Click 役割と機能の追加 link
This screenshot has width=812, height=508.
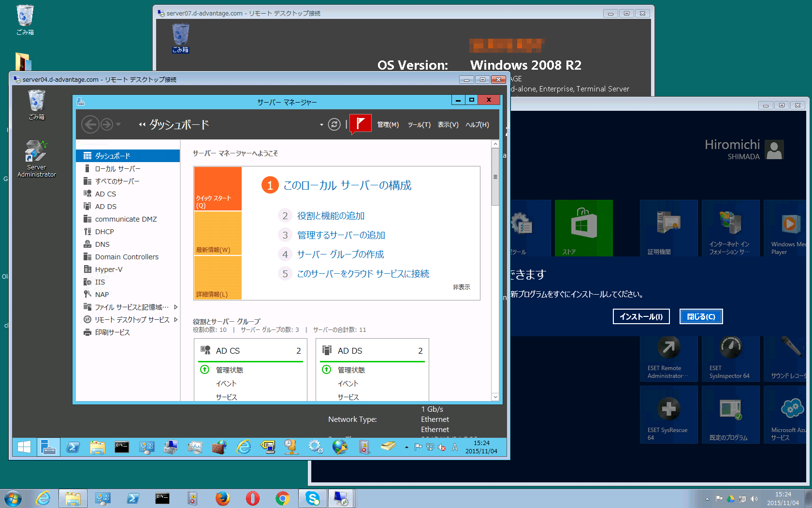coord(331,216)
